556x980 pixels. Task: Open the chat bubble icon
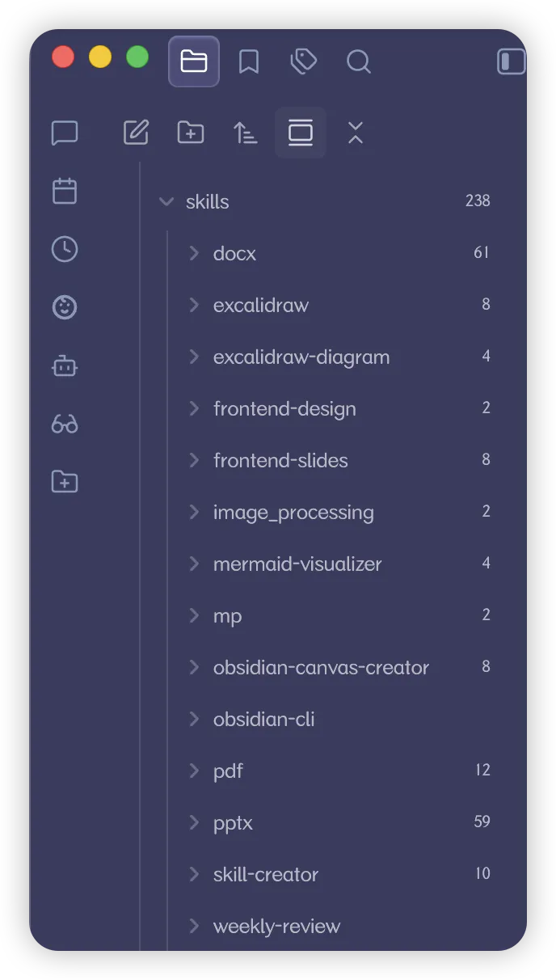(65, 133)
